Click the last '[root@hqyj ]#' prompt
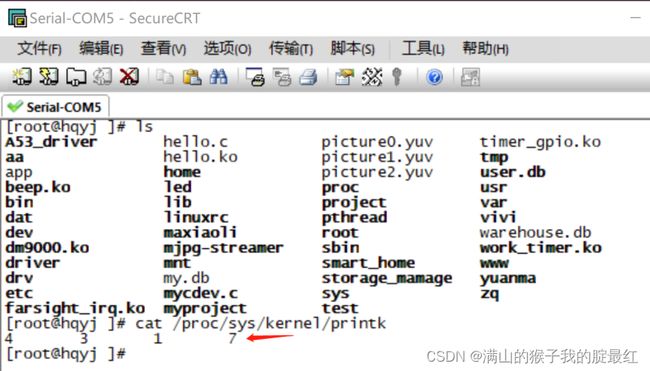Viewport: 650px width, 371px height. tap(66, 354)
